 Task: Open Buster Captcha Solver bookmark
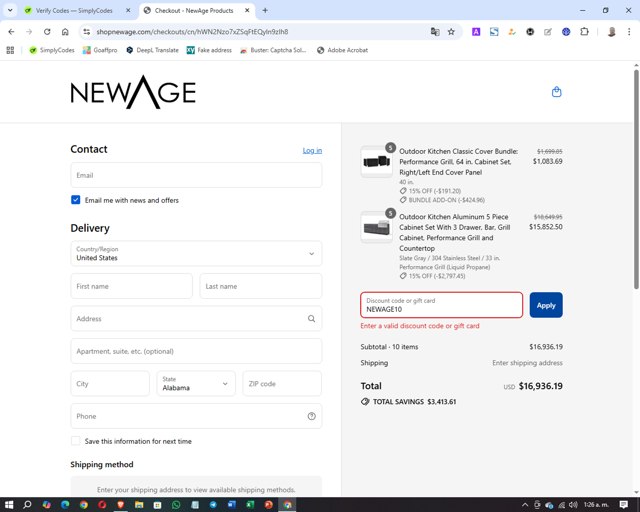click(273, 50)
